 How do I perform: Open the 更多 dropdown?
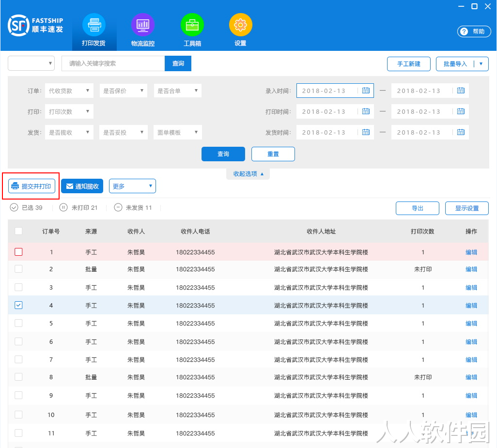133,186
